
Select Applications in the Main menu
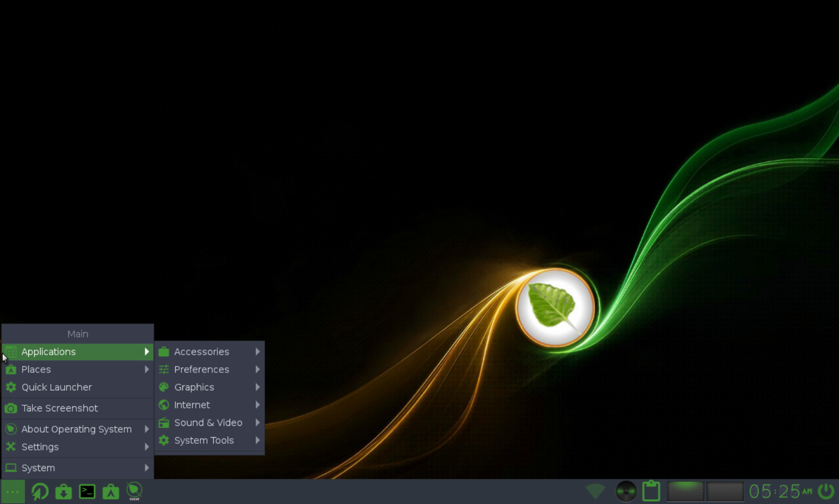tap(78, 352)
